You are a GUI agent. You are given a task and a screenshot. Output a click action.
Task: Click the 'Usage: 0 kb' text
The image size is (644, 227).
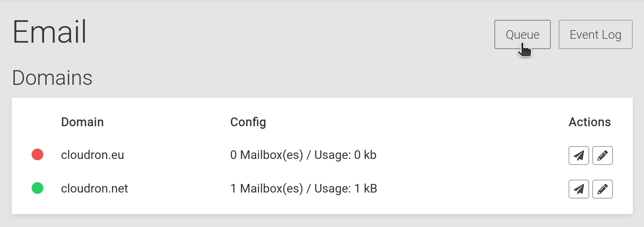pos(345,155)
